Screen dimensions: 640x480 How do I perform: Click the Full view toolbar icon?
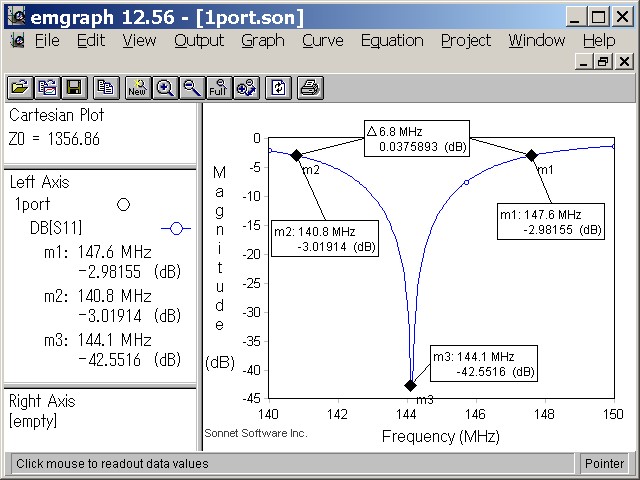219,88
